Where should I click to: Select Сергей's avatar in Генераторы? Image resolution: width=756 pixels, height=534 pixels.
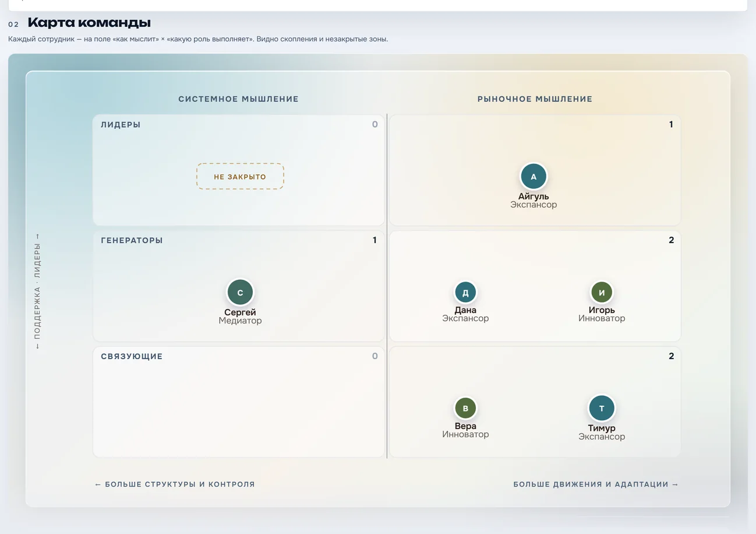(x=240, y=293)
